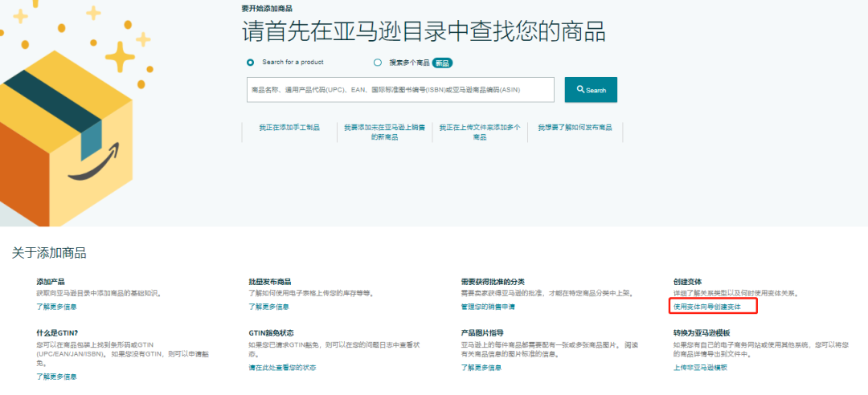
Task: Focus the product name/UPC/EAN/ASIN search field
Action: click(x=400, y=90)
